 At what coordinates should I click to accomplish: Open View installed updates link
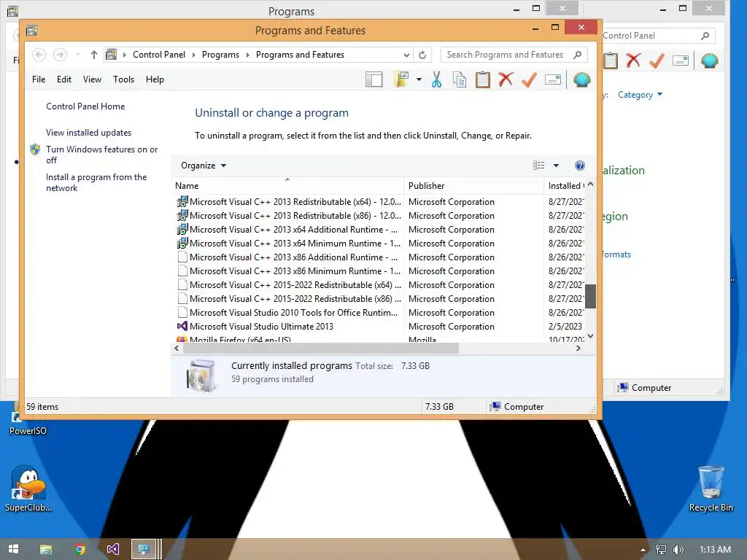pos(88,133)
